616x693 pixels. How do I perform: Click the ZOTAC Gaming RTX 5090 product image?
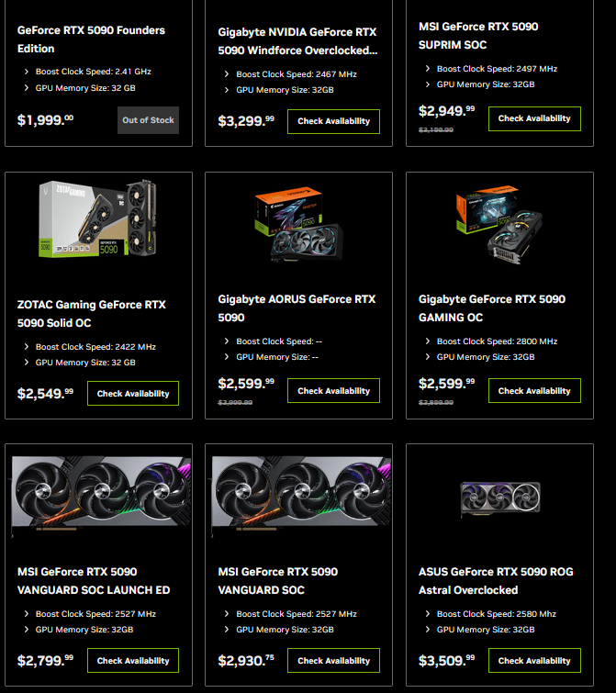point(98,218)
